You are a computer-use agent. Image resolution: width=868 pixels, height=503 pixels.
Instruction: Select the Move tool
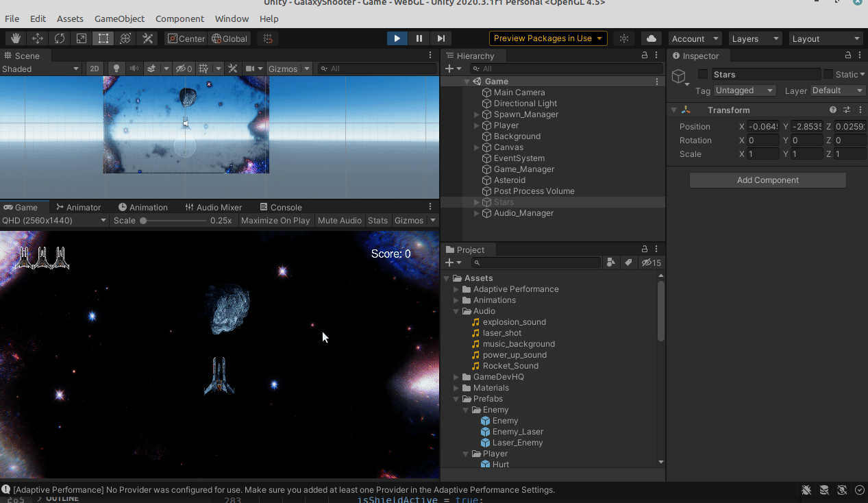38,38
